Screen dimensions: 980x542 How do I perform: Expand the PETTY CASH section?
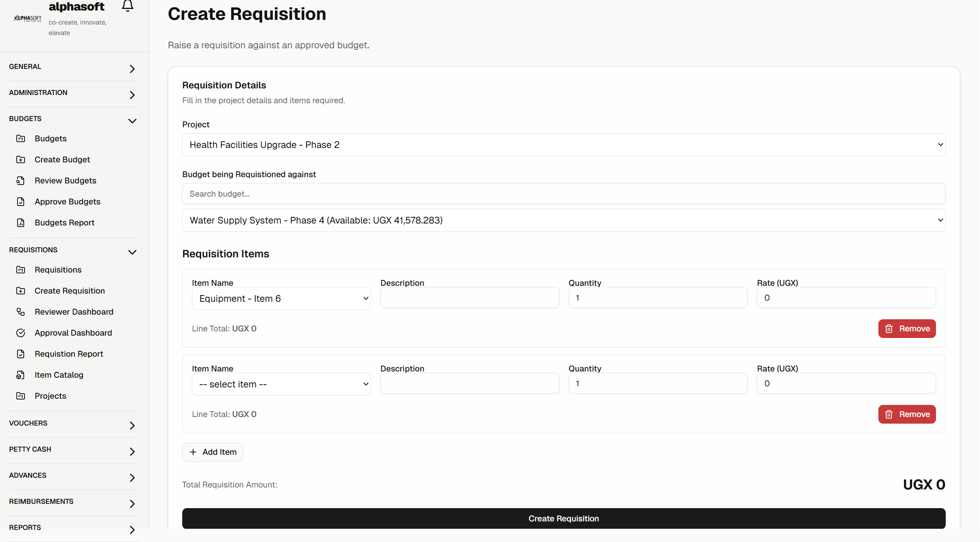coord(132,452)
